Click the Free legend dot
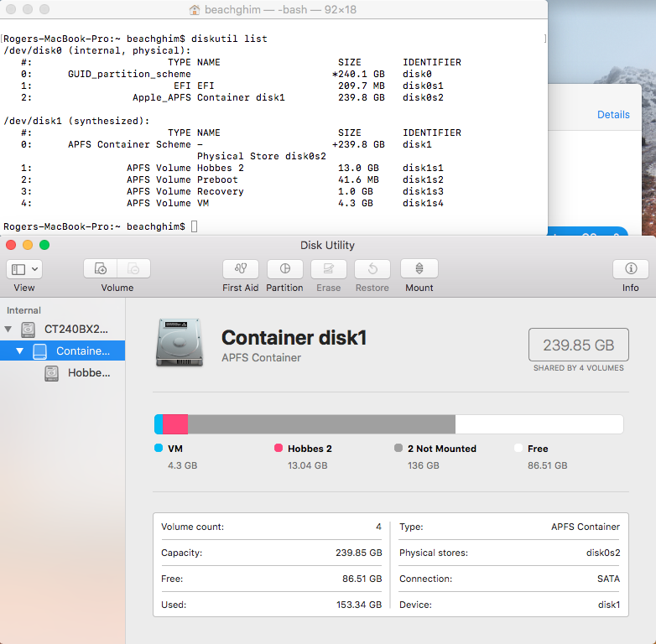 (x=518, y=448)
